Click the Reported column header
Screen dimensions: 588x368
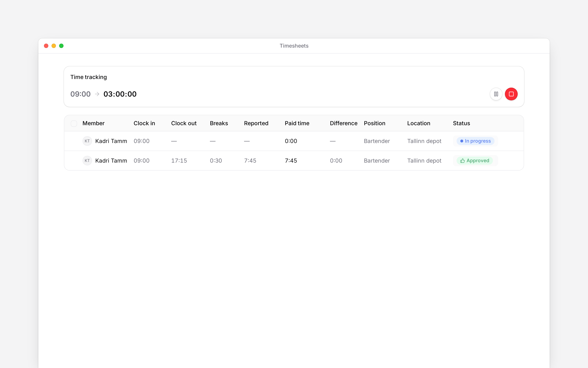point(256,123)
